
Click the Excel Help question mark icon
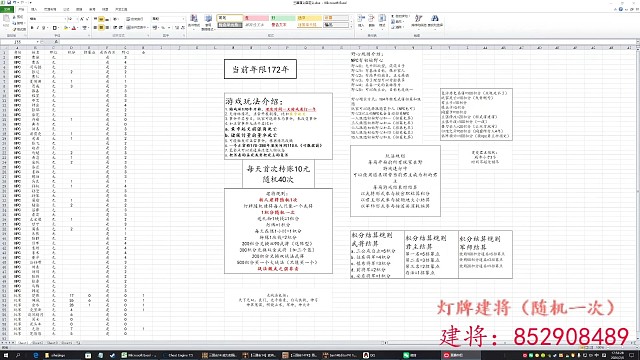620,9
